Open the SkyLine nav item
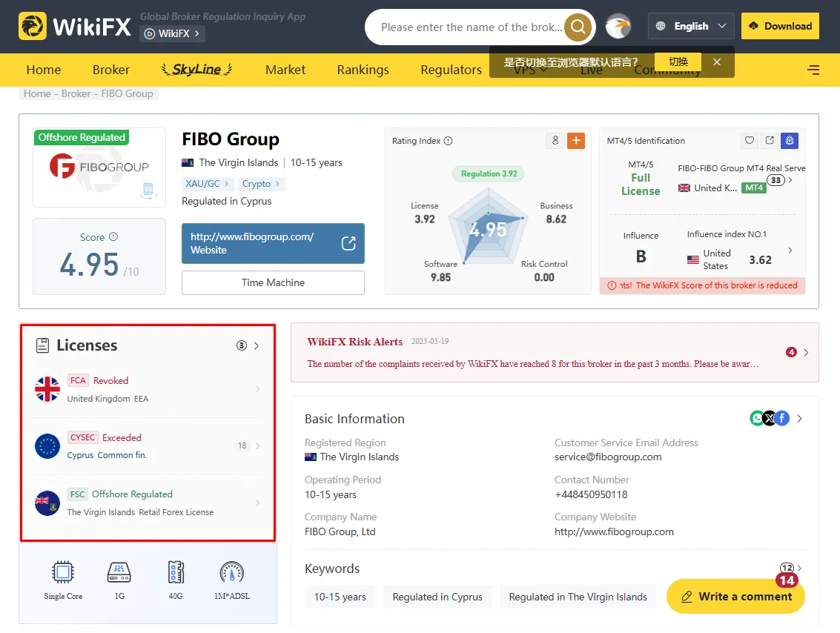The height and width of the screenshot is (633, 840). click(x=196, y=69)
